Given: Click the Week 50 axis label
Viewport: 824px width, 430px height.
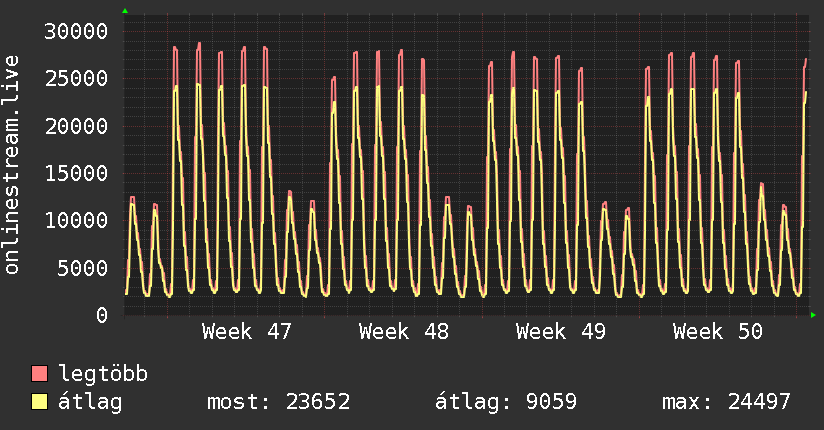Looking at the screenshot, I should click(x=718, y=332).
